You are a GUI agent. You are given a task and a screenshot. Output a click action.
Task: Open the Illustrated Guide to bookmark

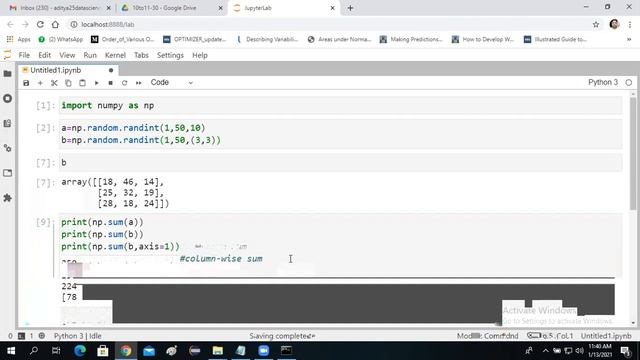click(x=556, y=40)
